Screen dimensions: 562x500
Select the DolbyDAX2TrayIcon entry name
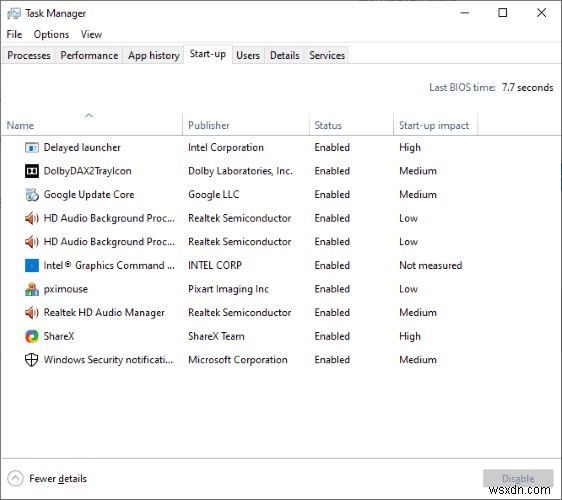pyautogui.click(x=87, y=171)
